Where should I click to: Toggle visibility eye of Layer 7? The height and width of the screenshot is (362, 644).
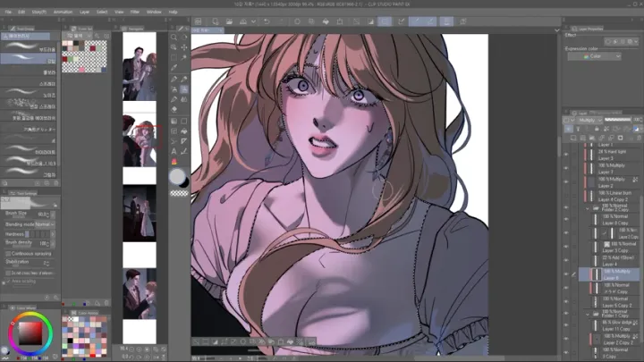[x=566, y=169]
